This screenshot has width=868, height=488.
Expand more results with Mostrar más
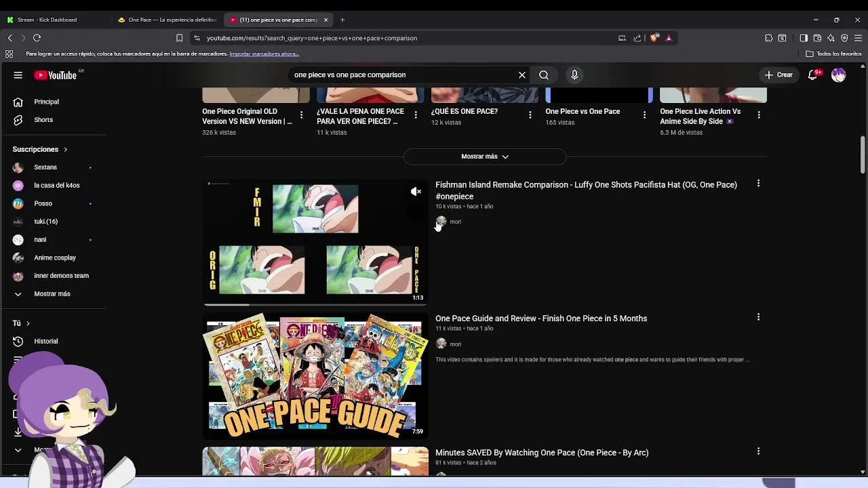(x=485, y=157)
